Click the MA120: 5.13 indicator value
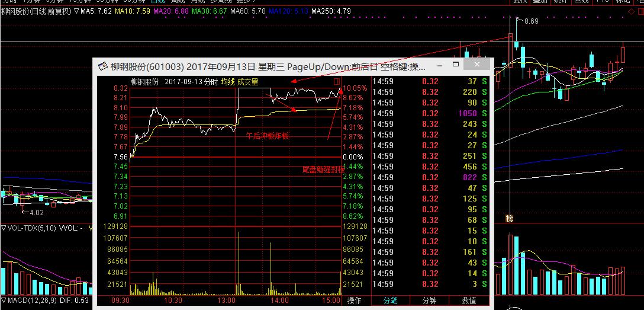Image resolution: width=644 pixels, height=310 pixels. click(288, 11)
